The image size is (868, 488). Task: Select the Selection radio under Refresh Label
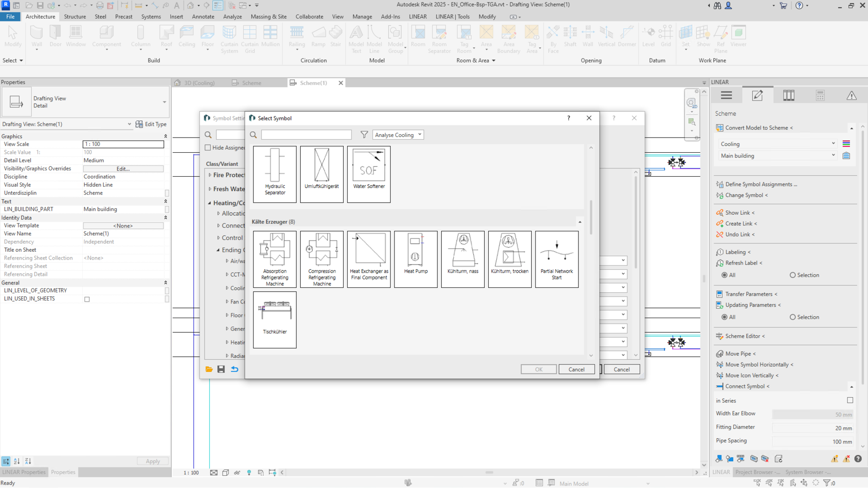[x=792, y=275]
